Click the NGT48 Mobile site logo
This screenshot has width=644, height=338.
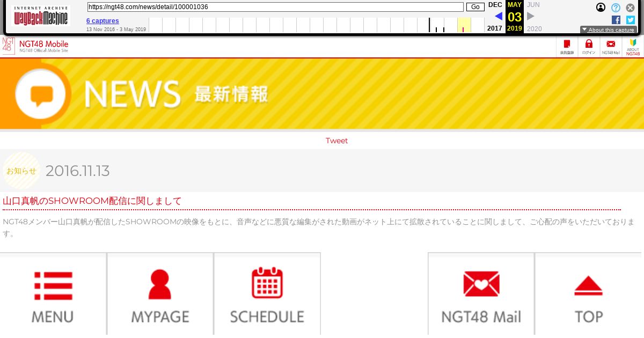[x=35, y=46]
